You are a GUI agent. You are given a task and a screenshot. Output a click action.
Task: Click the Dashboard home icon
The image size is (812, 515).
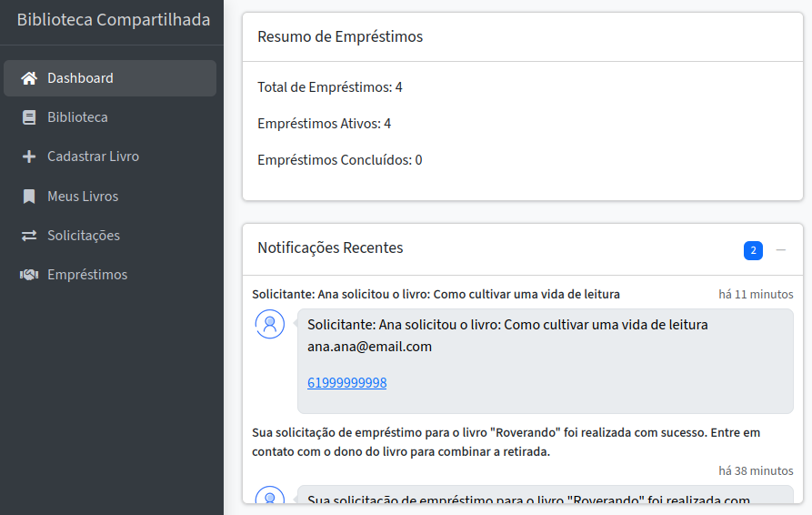pyautogui.click(x=29, y=78)
